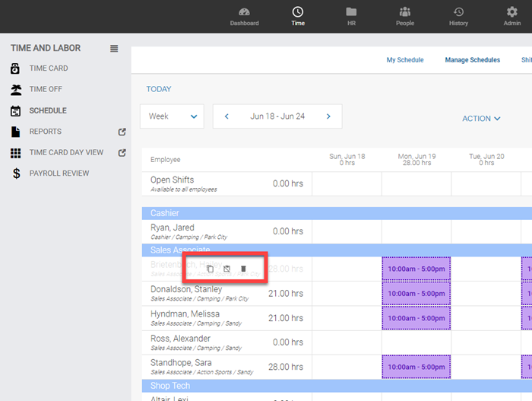Open History in the top navigation
Screen dimensions: 532x401
pos(458,16)
